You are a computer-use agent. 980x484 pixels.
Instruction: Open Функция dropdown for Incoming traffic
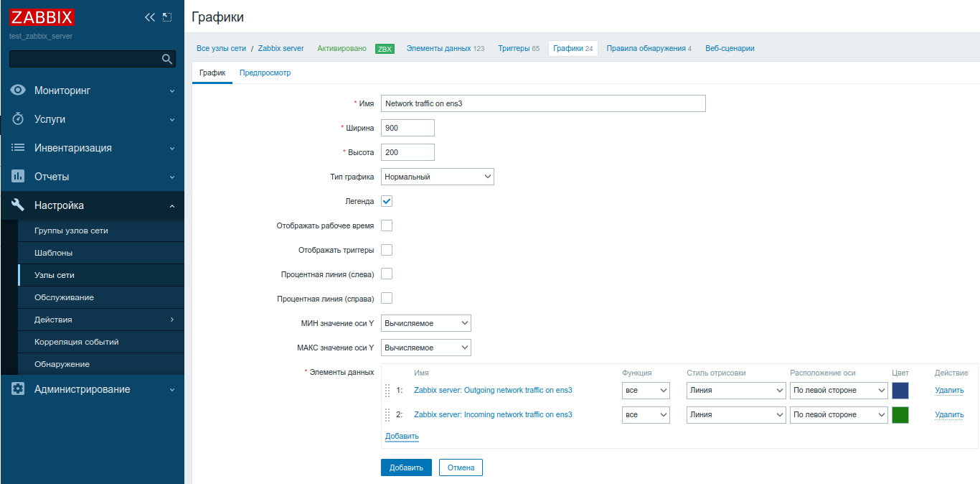646,415
